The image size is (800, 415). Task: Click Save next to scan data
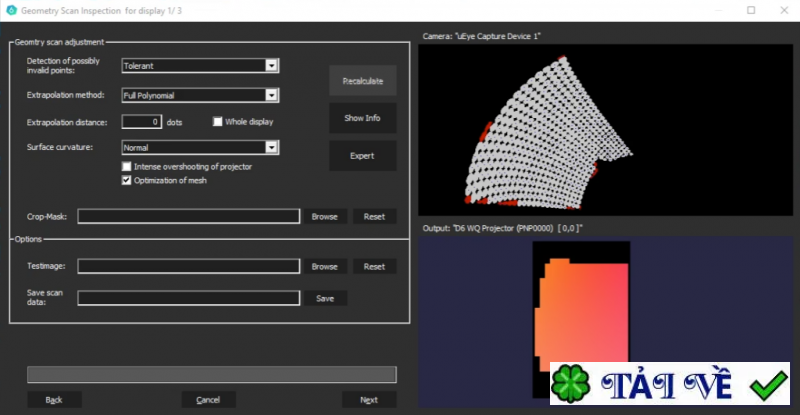click(x=325, y=298)
